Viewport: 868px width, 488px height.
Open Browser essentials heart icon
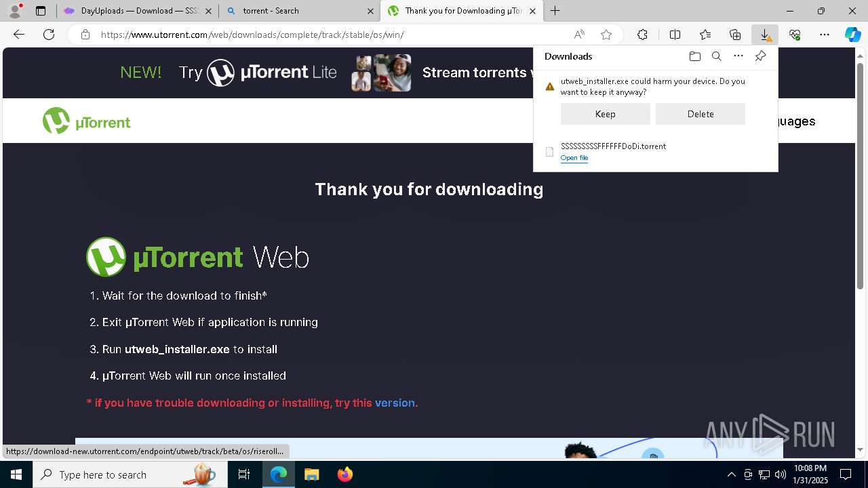[795, 35]
